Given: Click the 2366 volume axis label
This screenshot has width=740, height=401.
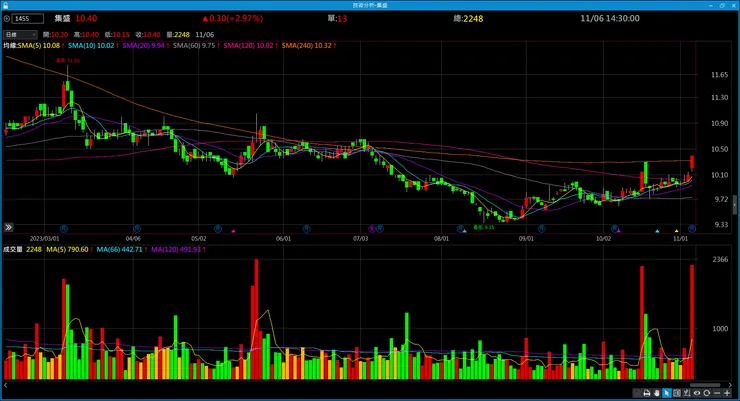Looking at the screenshot, I should coord(720,259).
